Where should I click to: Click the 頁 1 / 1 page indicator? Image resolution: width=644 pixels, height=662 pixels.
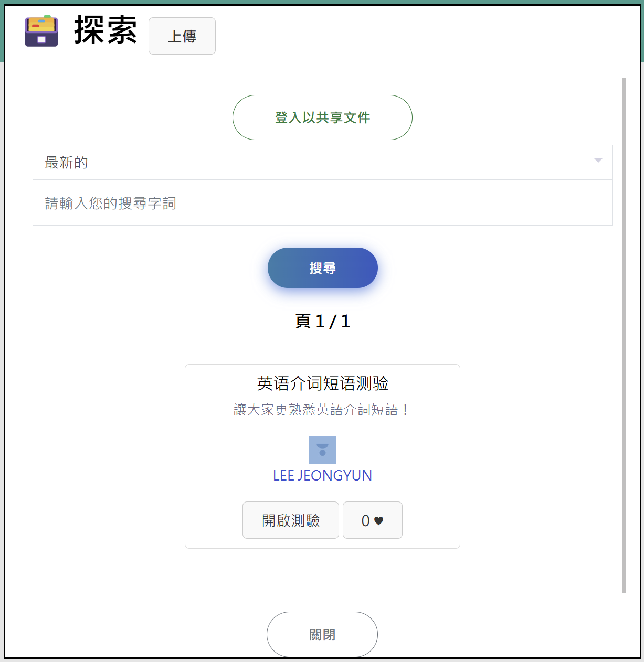pos(322,321)
